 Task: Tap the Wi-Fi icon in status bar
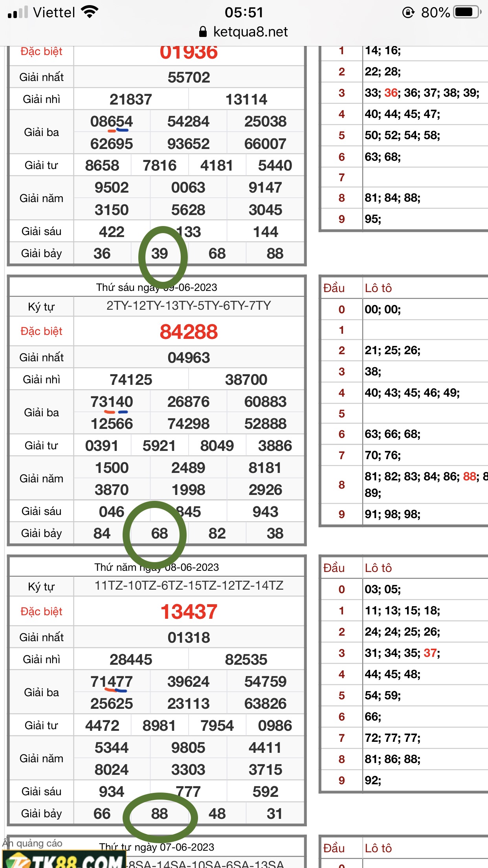click(x=90, y=12)
